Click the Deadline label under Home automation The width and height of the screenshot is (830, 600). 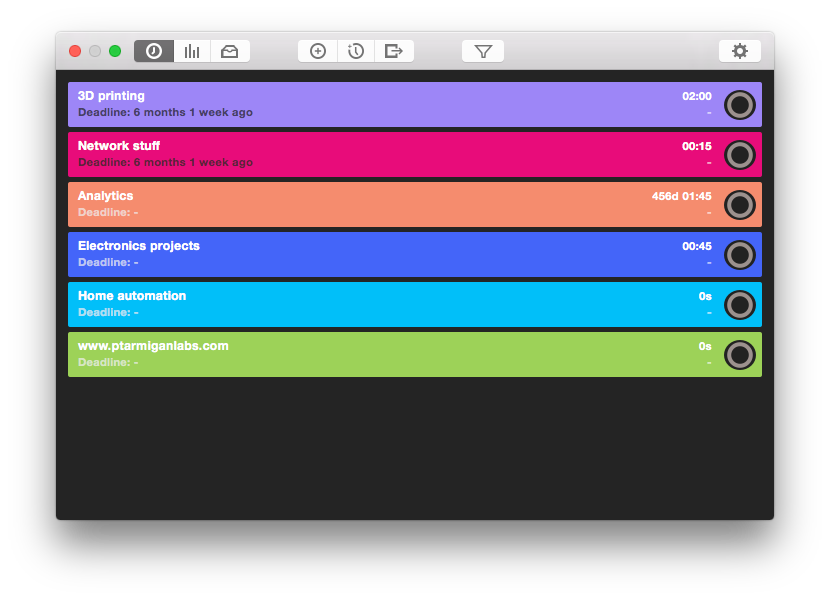pyautogui.click(x=108, y=312)
